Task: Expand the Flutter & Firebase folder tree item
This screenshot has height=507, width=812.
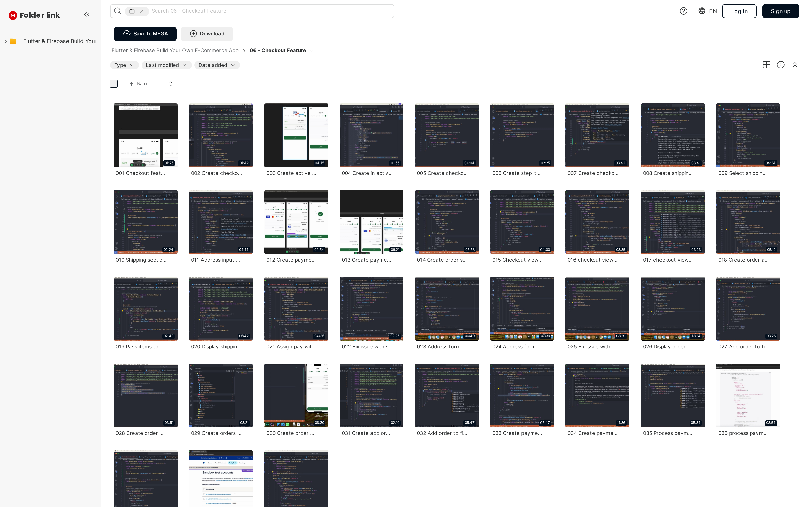Action: 6,41
